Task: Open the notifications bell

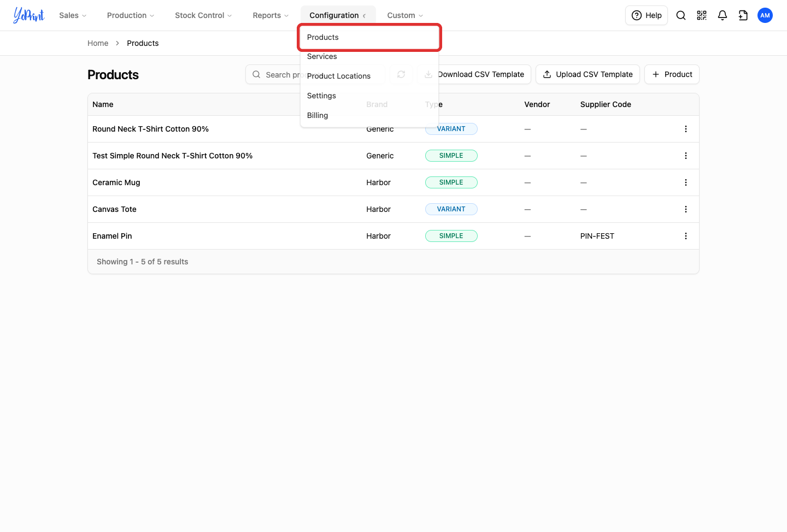Action: point(723,15)
